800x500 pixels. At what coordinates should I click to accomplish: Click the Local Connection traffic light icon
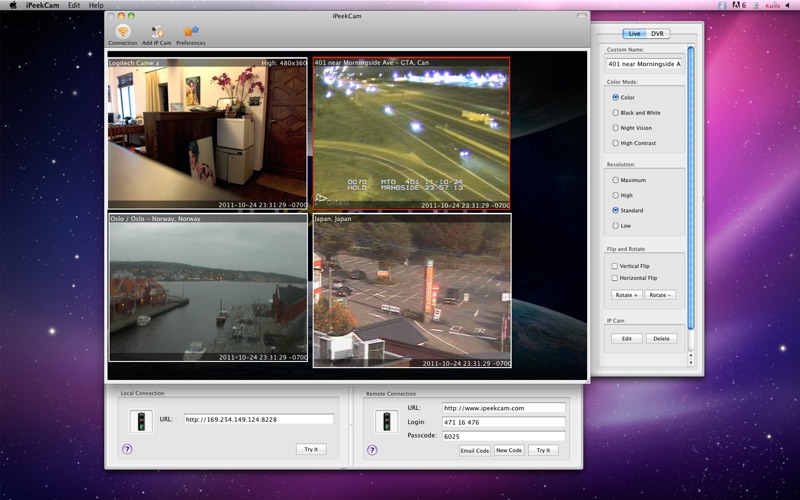click(x=141, y=421)
